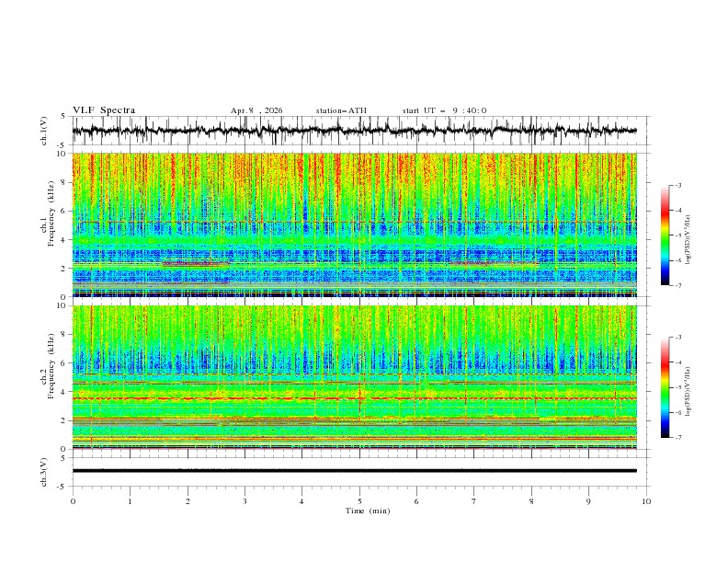This screenshot has height=563, width=728.
Task: Click the ch.2 colorbar "log(PSD)(V²/Hz)" label
Action: [x=688, y=391]
